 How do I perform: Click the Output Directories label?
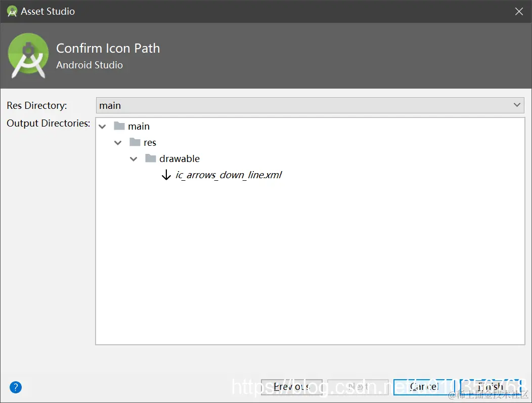49,123
